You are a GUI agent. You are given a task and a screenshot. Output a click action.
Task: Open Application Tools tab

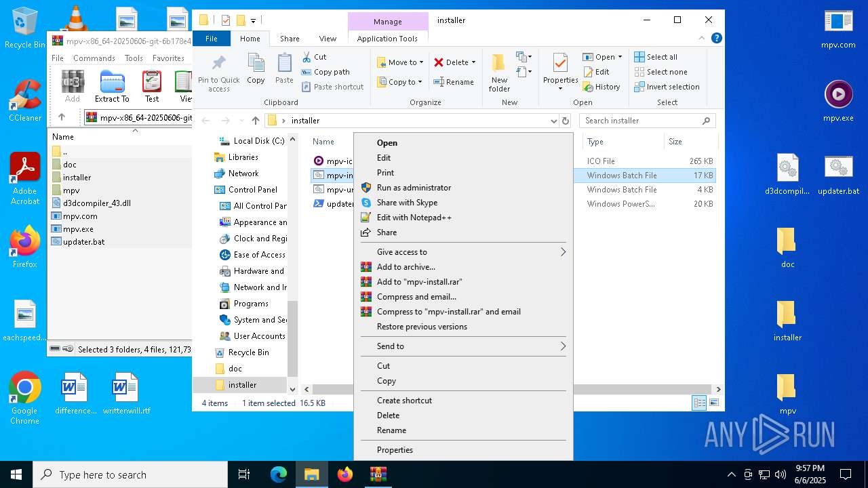point(387,39)
